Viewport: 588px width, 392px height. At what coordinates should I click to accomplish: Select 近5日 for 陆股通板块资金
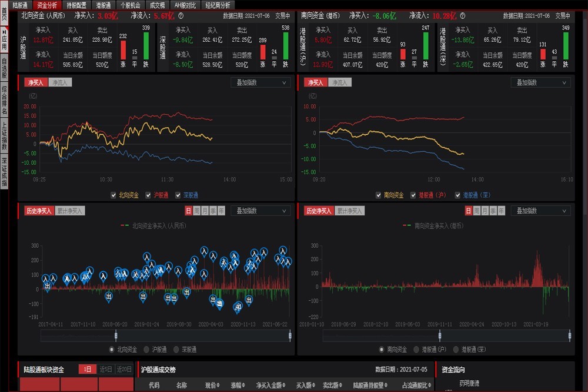[106, 370]
